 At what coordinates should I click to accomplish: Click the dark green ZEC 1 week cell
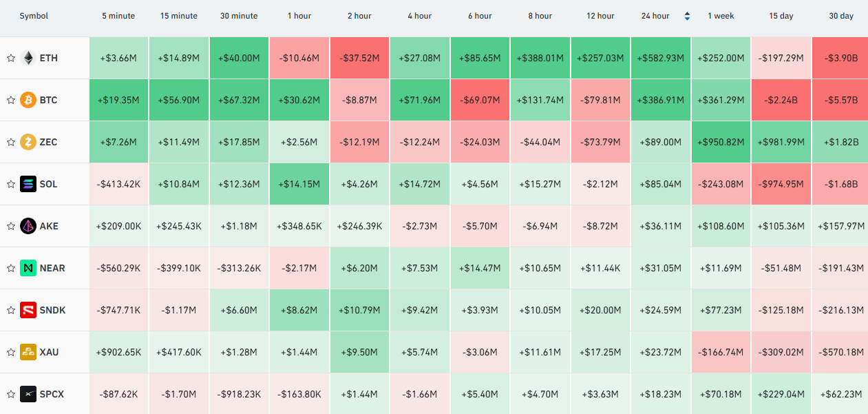[x=721, y=143]
